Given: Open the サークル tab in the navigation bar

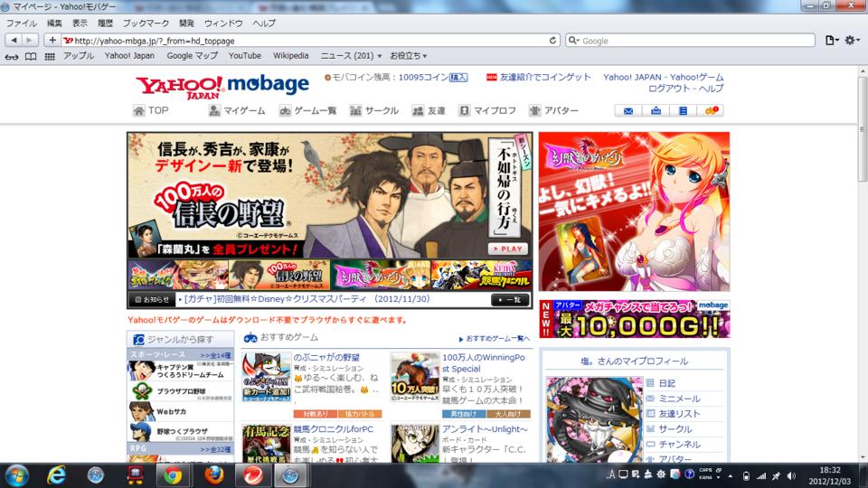Looking at the screenshot, I should 374,110.
